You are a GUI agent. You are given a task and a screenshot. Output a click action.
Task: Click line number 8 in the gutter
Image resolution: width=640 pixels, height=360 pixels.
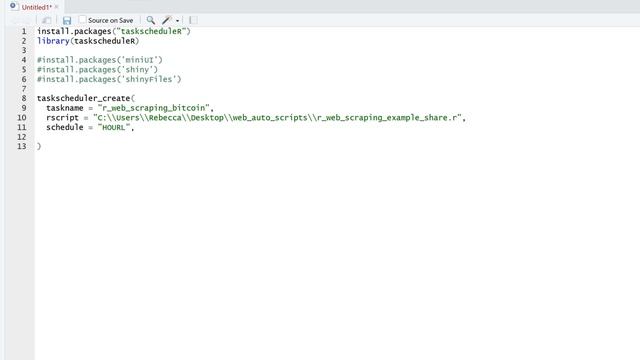click(24, 98)
